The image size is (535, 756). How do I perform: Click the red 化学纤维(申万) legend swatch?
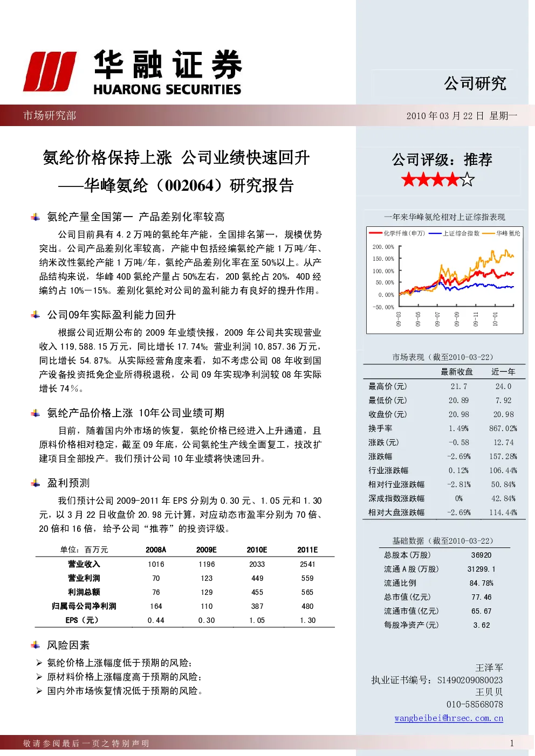click(x=375, y=233)
